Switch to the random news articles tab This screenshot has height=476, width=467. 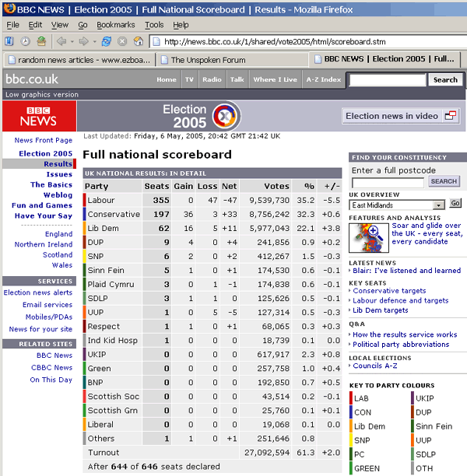(79, 60)
